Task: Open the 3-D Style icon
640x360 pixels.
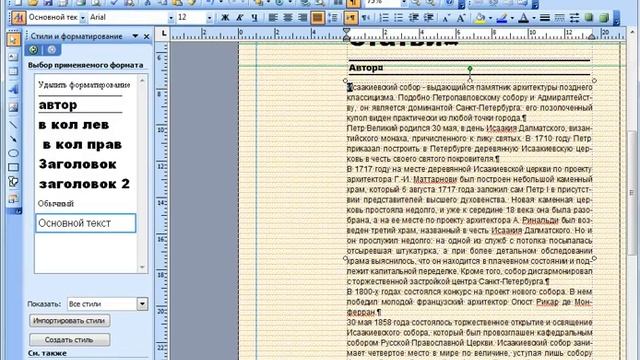Action: (x=604, y=18)
